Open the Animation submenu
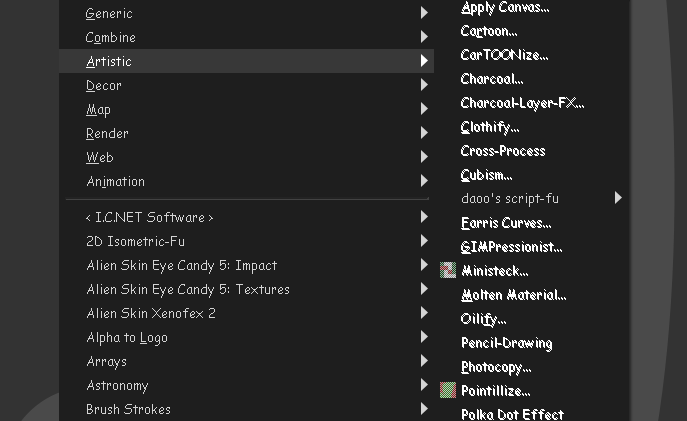Viewport: 687px width, 421px height. coord(247,181)
